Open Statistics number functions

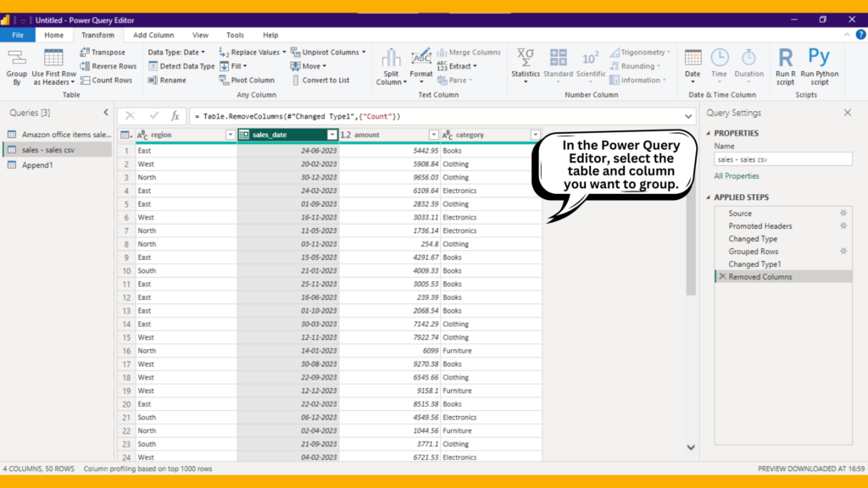526,66
